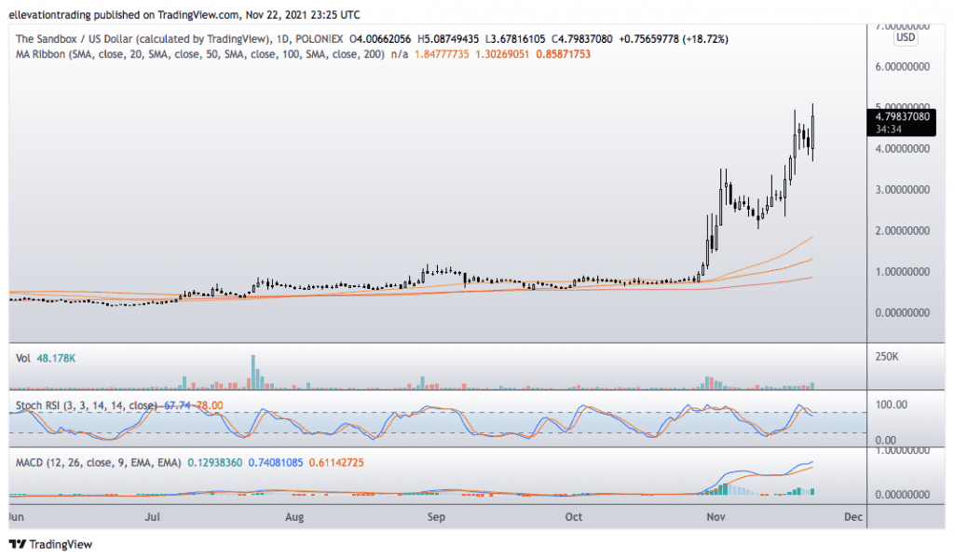Click the 0.00000000 main price axis label
Image resolution: width=954 pixels, height=560 pixels.
tap(902, 313)
